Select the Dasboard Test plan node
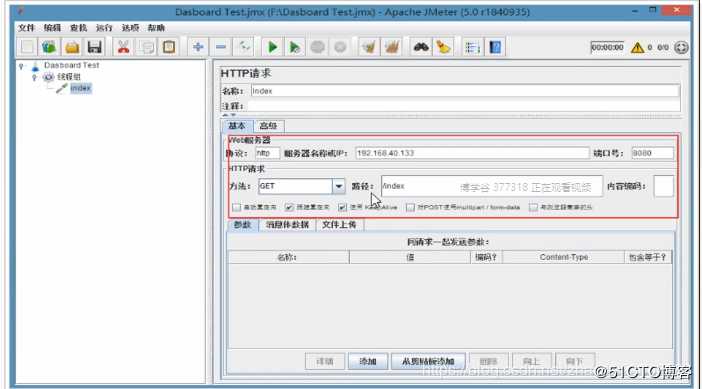Viewport: 702px width, 389px height. click(72, 65)
